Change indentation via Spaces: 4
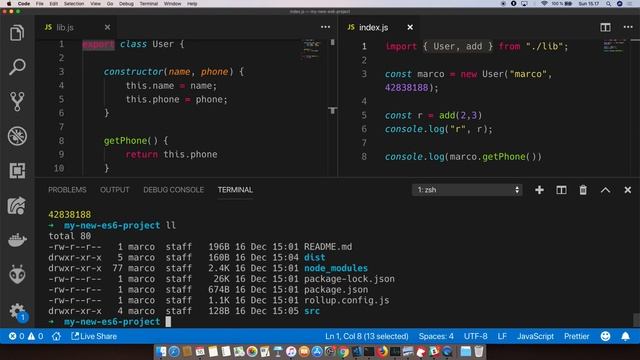640x360 pixels. (x=436, y=336)
